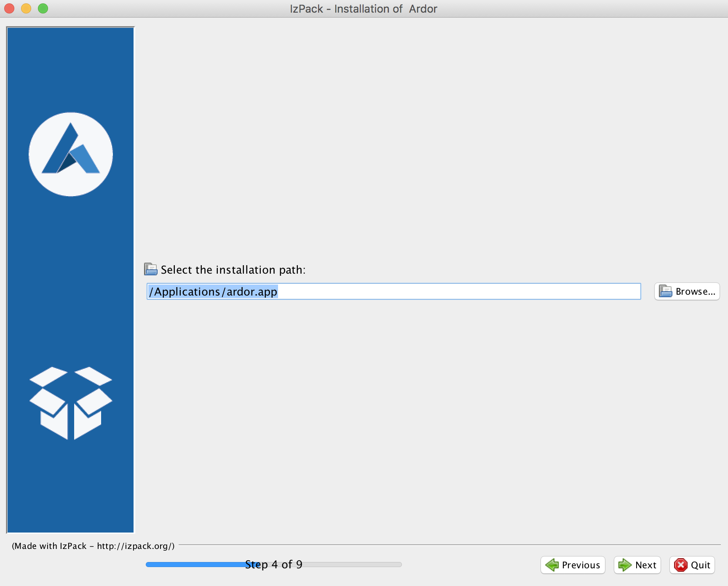The image size is (728, 586).
Task: Click the Ardor logo in the sidebar
Action: coord(71,154)
